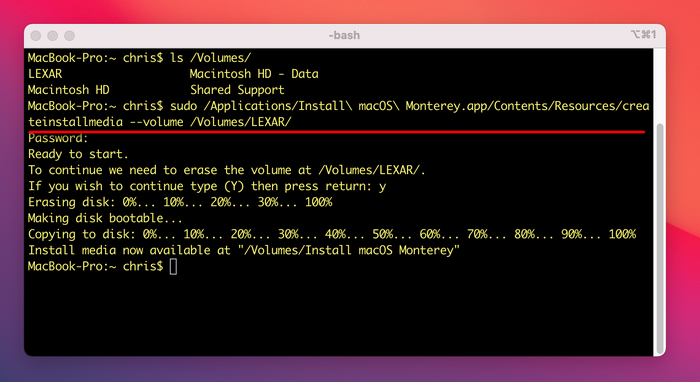The height and width of the screenshot is (382, 700).
Task: Click the 'Erasing disk' 100% progress text
Action: [x=318, y=202]
